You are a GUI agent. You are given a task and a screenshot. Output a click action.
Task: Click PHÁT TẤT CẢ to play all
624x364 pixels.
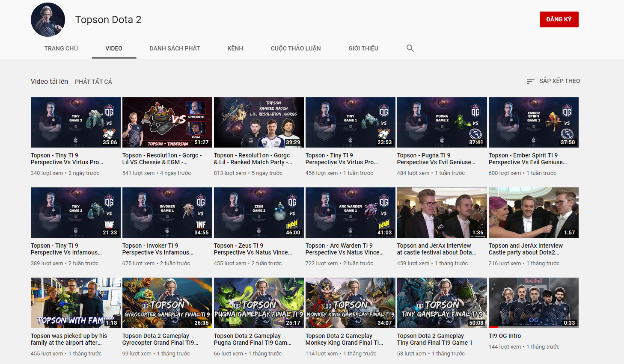pos(93,82)
